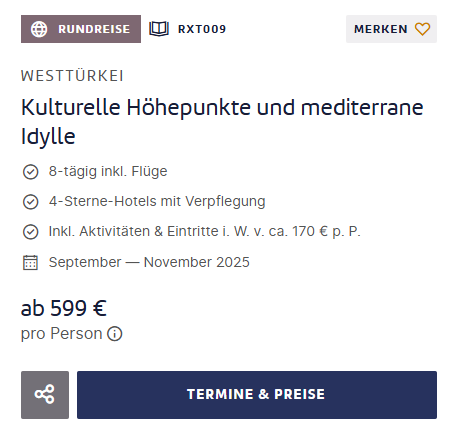This screenshot has width=451, height=439.
Task: Select the September — November 2025 date range
Action: tap(149, 262)
